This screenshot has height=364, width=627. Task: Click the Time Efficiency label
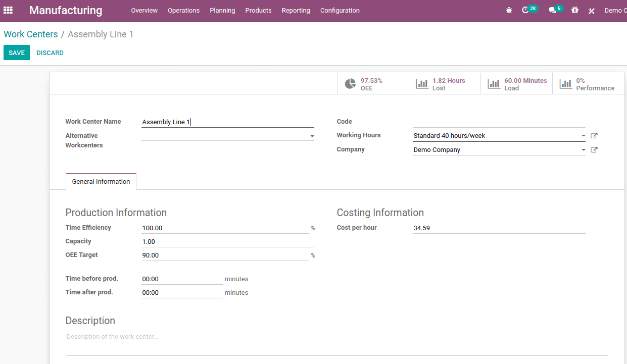tap(88, 228)
